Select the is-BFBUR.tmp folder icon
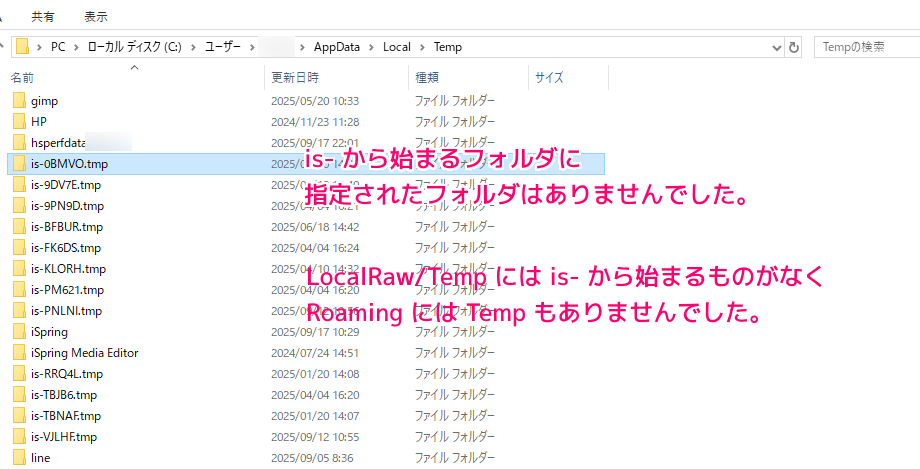920x469 pixels. point(19,227)
